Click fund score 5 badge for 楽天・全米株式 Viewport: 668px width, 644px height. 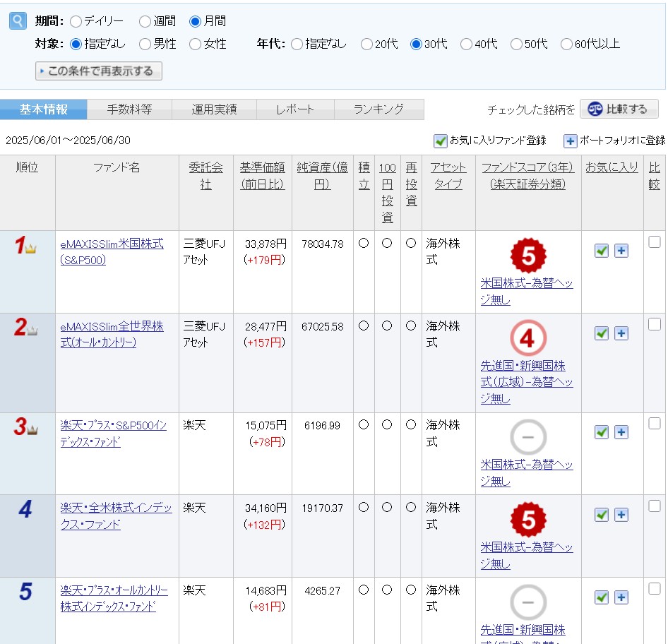[528, 520]
